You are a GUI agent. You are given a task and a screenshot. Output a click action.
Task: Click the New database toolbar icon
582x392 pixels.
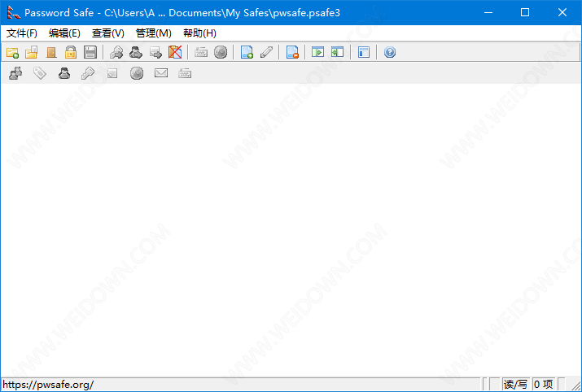click(12, 52)
